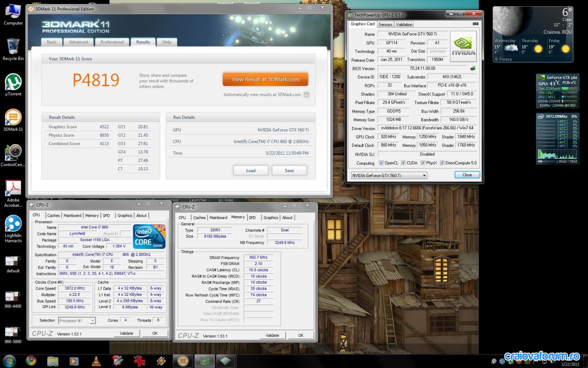Click View Result at 3DMark.com button

point(265,80)
